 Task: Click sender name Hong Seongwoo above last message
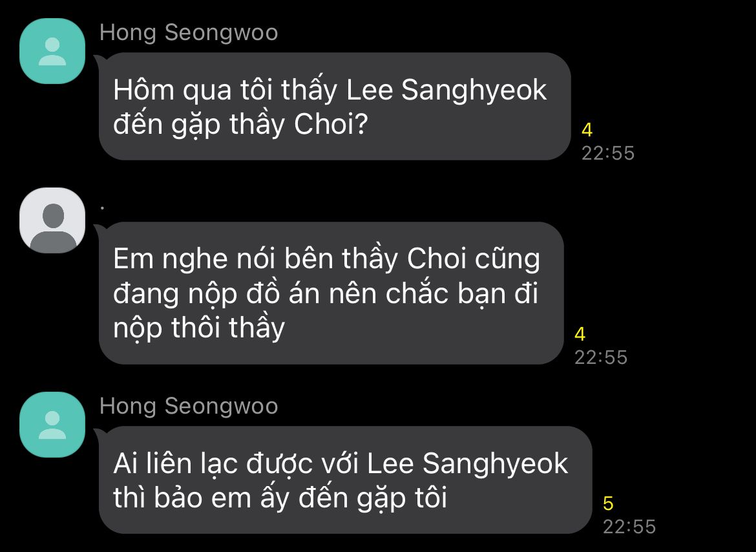click(189, 406)
